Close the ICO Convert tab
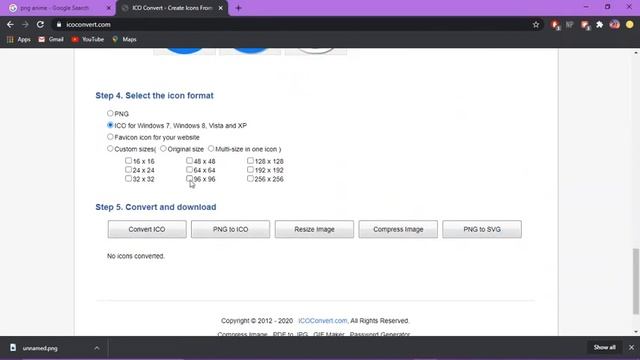Screen dimensions: 640x360 (x=220, y=8)
